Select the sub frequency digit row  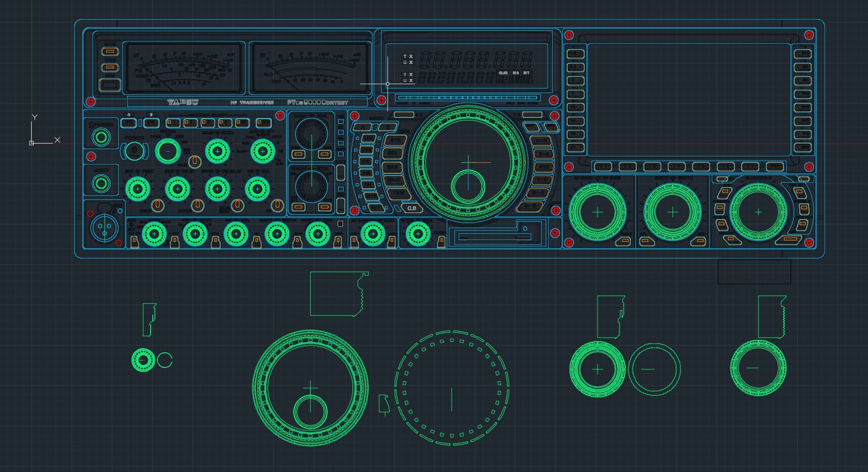point(456,77)
